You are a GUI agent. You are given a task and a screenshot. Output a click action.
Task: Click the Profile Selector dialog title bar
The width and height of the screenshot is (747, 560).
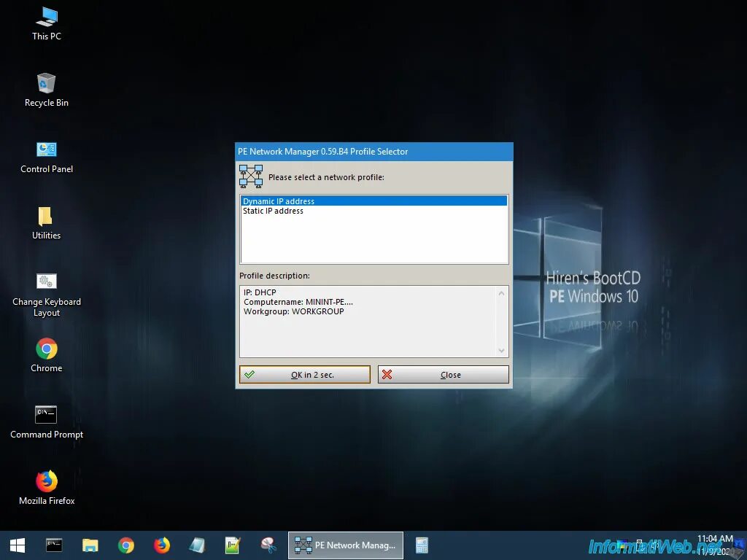click(374, 152)
